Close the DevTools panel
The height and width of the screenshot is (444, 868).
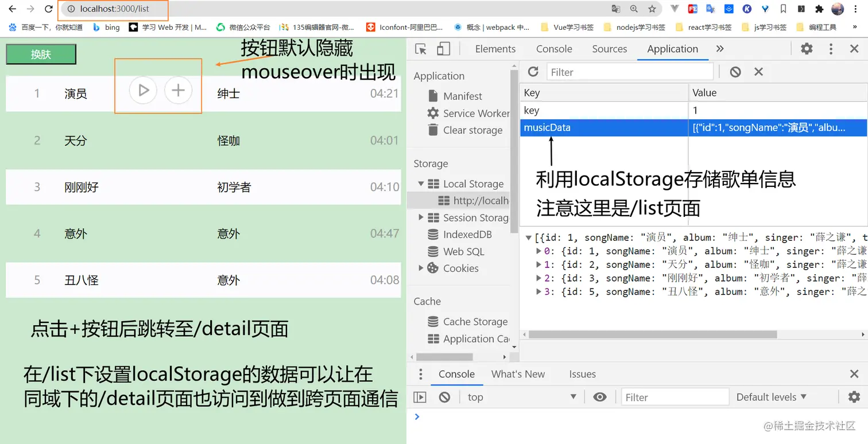point(854,49)
